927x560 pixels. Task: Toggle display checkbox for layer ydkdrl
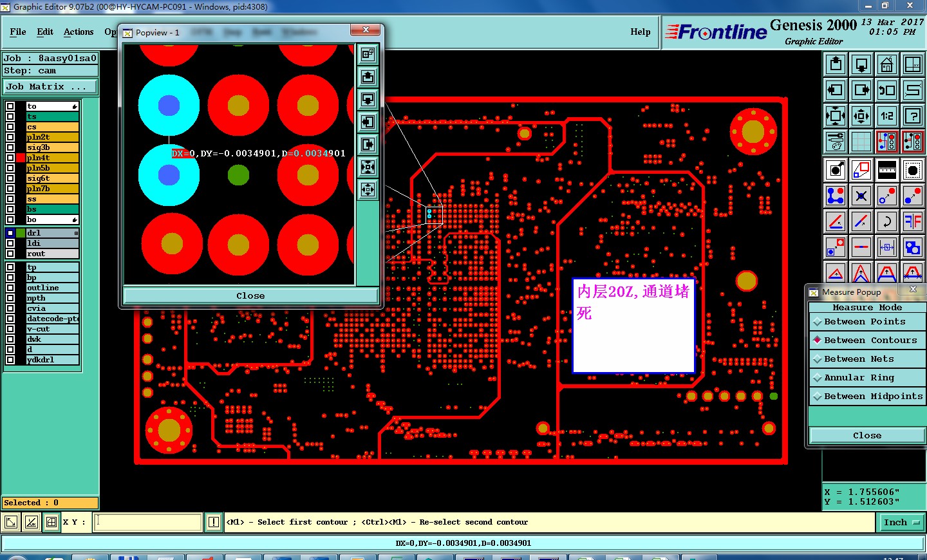click(10, 360)
